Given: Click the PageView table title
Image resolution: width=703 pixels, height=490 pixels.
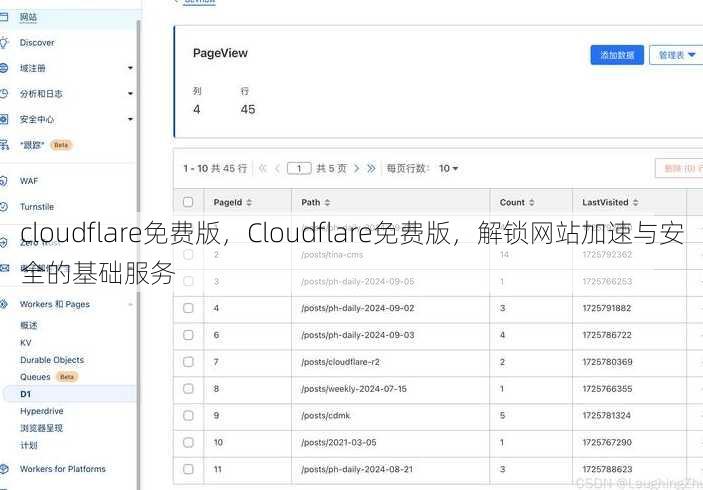Looking at the screenshot, I should click(220, 53).
